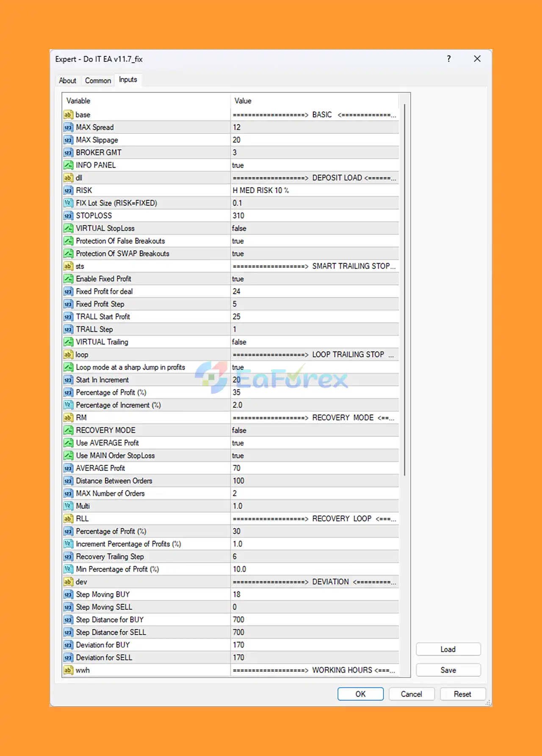Click the boolean icon beside VIRTUAL Trailing
Screen dimensions: 542x756
pos(68,342)
